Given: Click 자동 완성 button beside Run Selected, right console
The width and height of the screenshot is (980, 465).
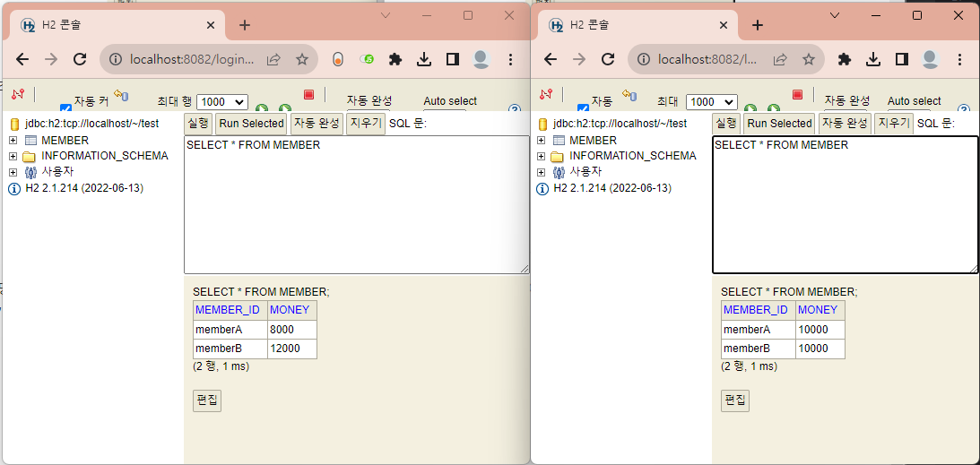Looking at the screenshot, I should click(x=845, y=124).
